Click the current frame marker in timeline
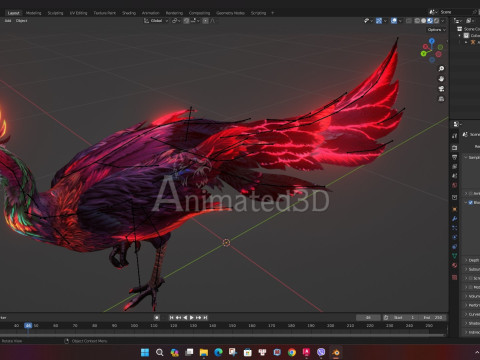Screen dimensions: 480x360 (x=28, y=325)
